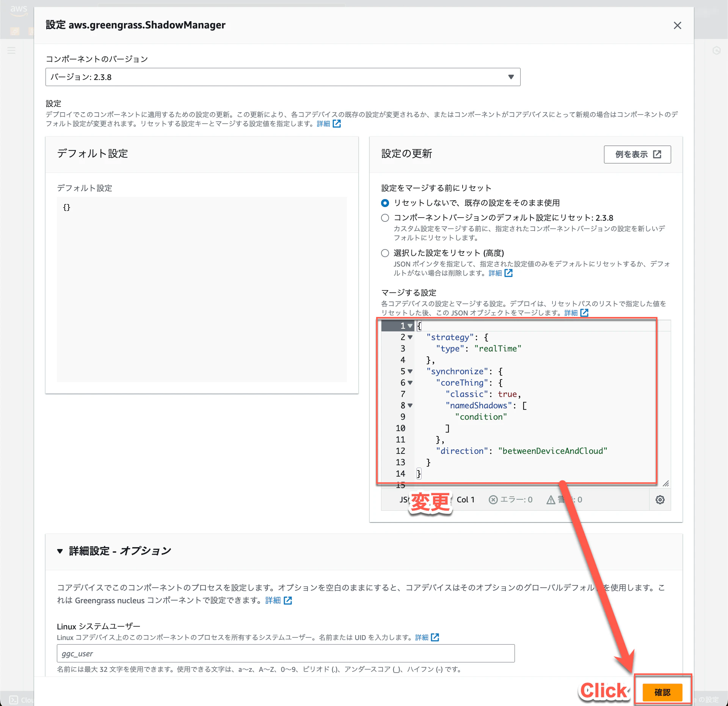Open 詳細 link about JSON pointer reset
Screen dimensions: 728x706
coord(495,273)
